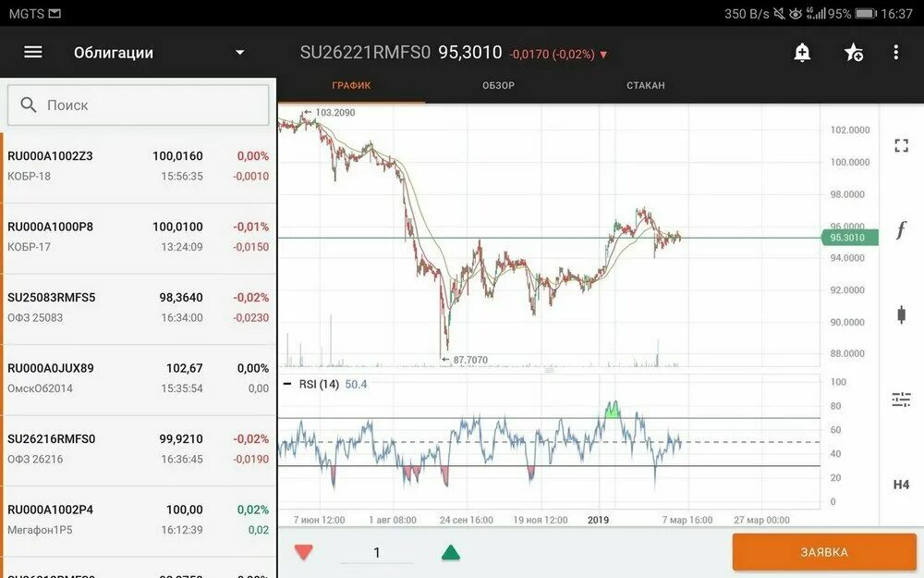Open chart settings sliders icon

(x=901, y=400)
